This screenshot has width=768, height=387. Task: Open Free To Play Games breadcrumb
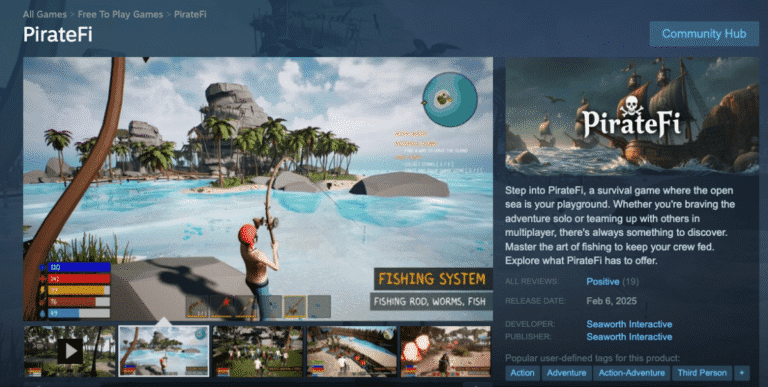pyautogui.click(x=120, y=14)
